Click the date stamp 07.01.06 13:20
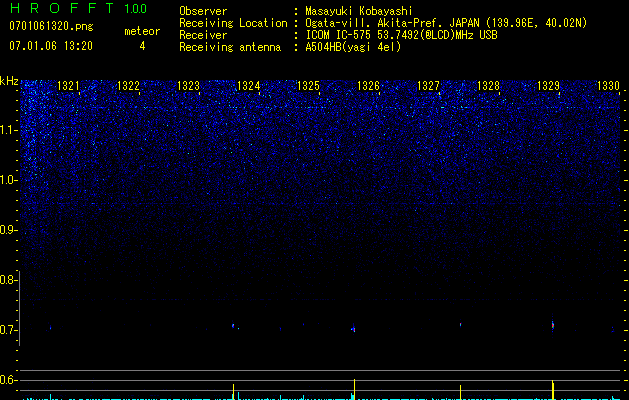The height and width of the screenshot is (400, 629). (x=51, y=46)
